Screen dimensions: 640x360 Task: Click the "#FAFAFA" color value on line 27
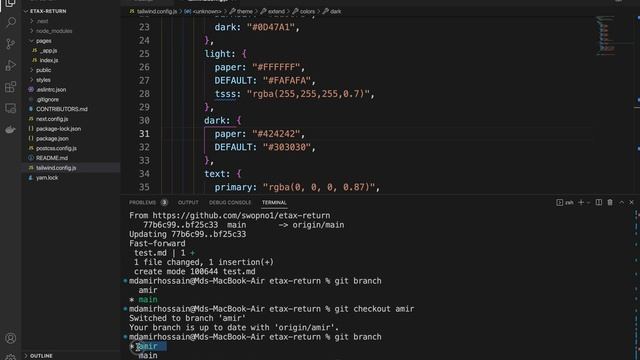point(287,80)
